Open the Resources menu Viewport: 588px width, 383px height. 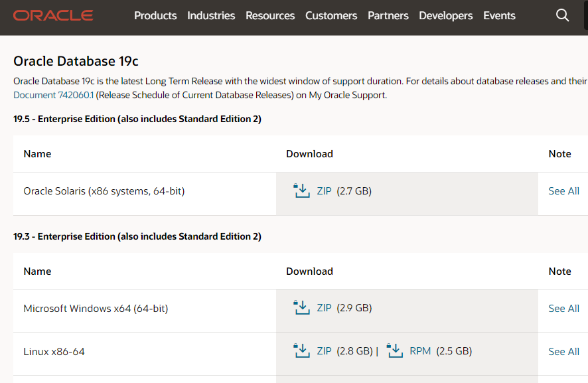point(270,15)
